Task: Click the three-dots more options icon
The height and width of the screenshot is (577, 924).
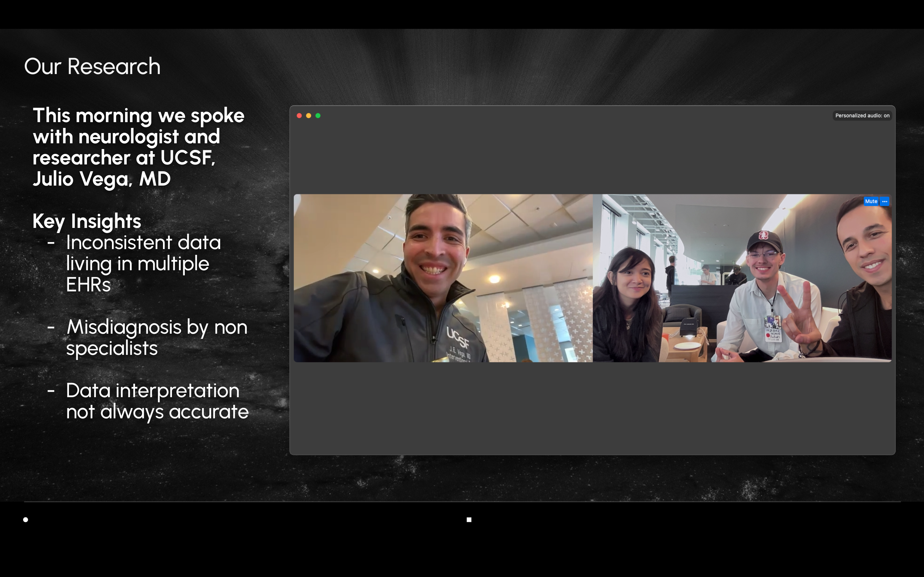Action: [885, 201]
